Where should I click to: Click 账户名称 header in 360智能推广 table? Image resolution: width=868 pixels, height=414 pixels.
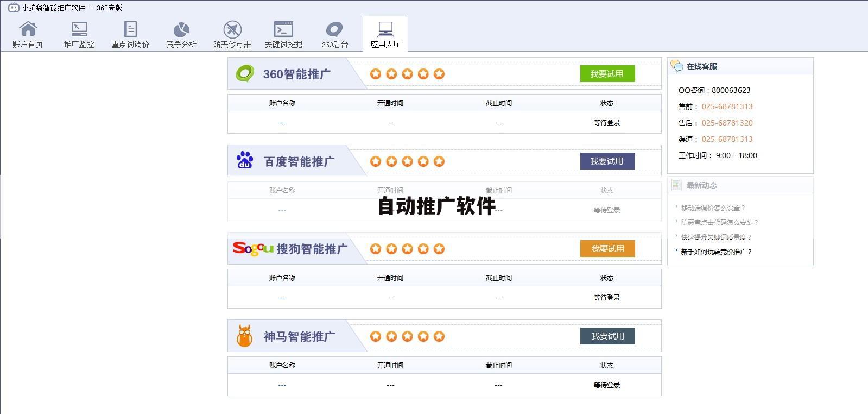[282, 103]
